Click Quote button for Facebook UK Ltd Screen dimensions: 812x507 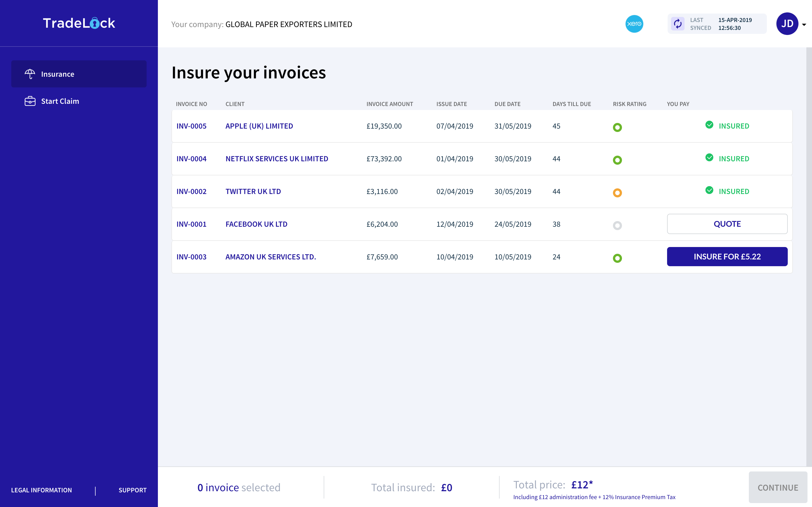tap(727, 224)
